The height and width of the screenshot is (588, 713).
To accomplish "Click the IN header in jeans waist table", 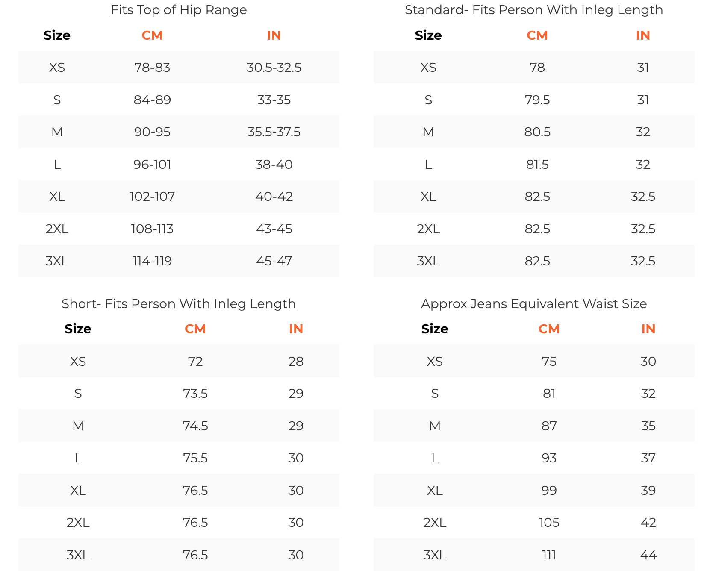I will (648, 329).
